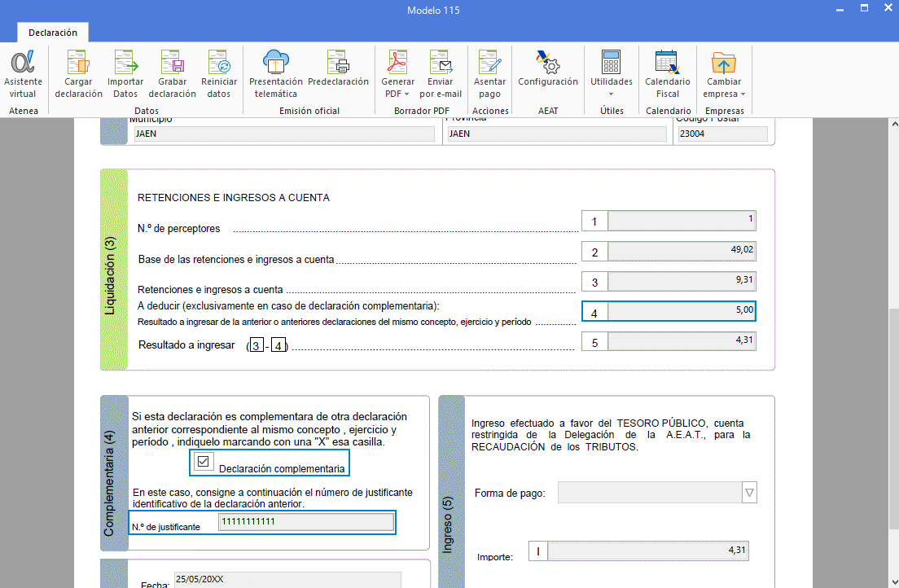Click the Importar Datos icon
Image resolution: width=899 pixels, height=588 pixels.
tap(125, 73)
